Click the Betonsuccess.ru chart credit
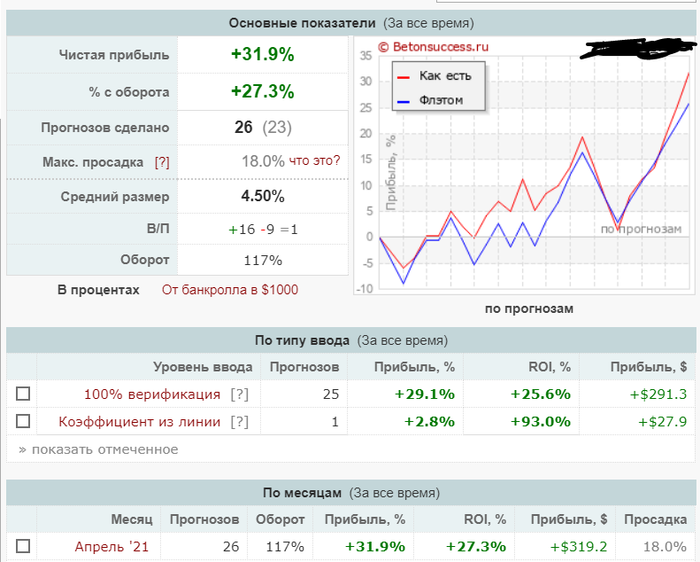The width and height of the screenshot is (700, 562). point(433,47)
